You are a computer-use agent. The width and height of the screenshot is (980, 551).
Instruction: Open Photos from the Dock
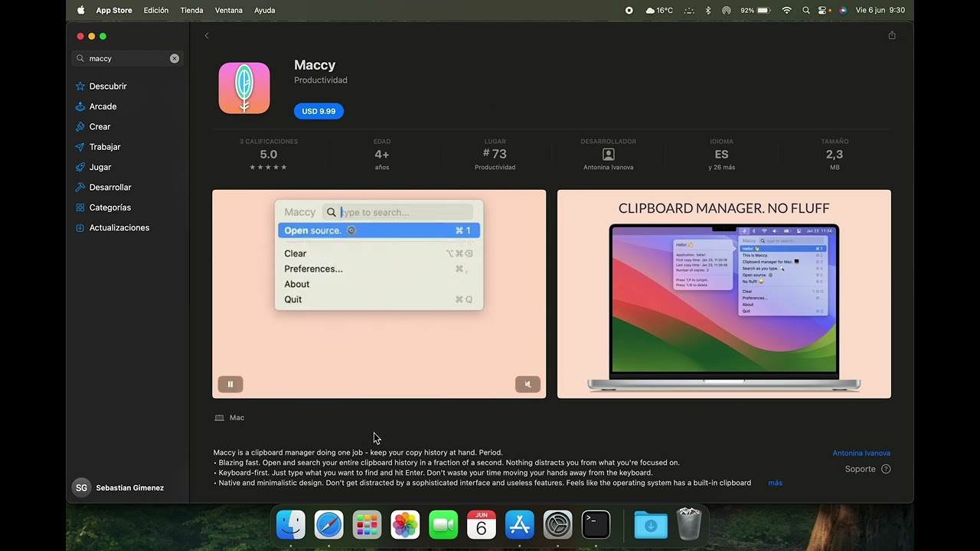click(405, 525)
